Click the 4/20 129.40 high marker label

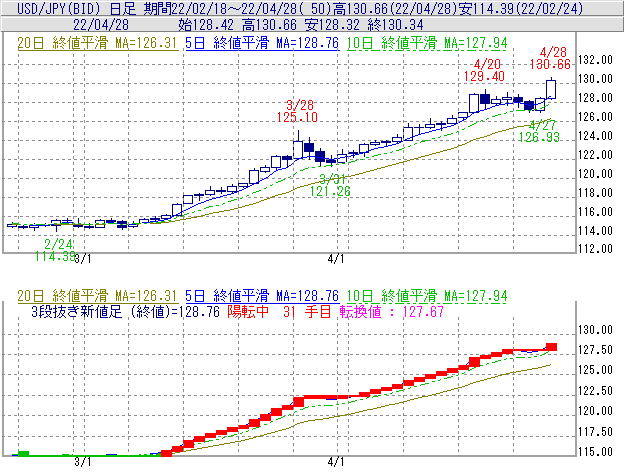point(485,70)
